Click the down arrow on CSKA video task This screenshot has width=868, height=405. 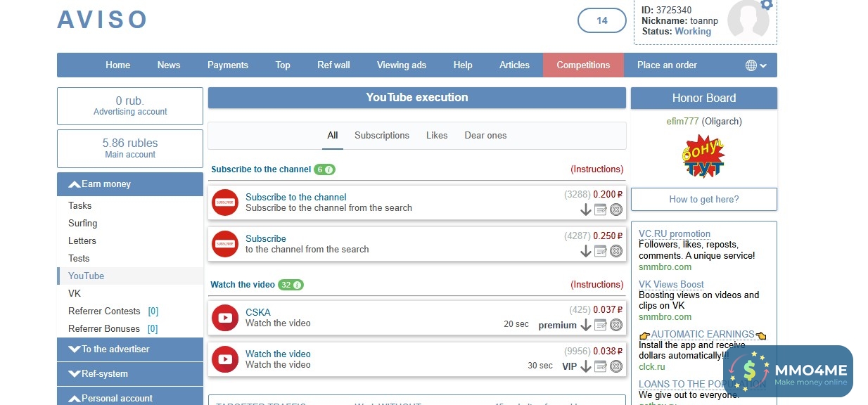point(585,325)
